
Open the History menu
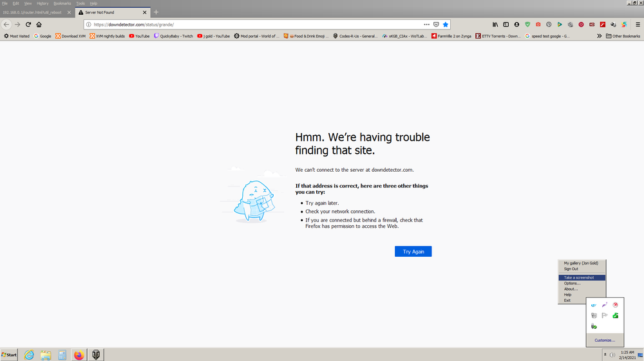[43, 3]
